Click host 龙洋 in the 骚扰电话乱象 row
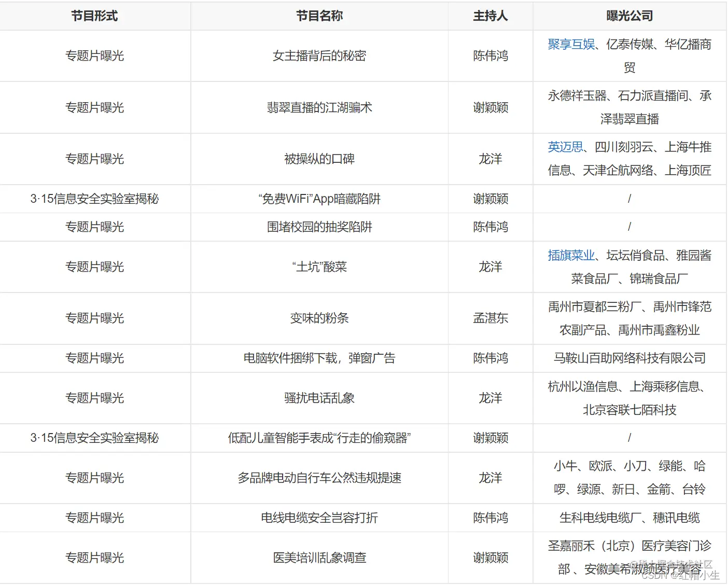728x585 pixels. tap(491, 398)
